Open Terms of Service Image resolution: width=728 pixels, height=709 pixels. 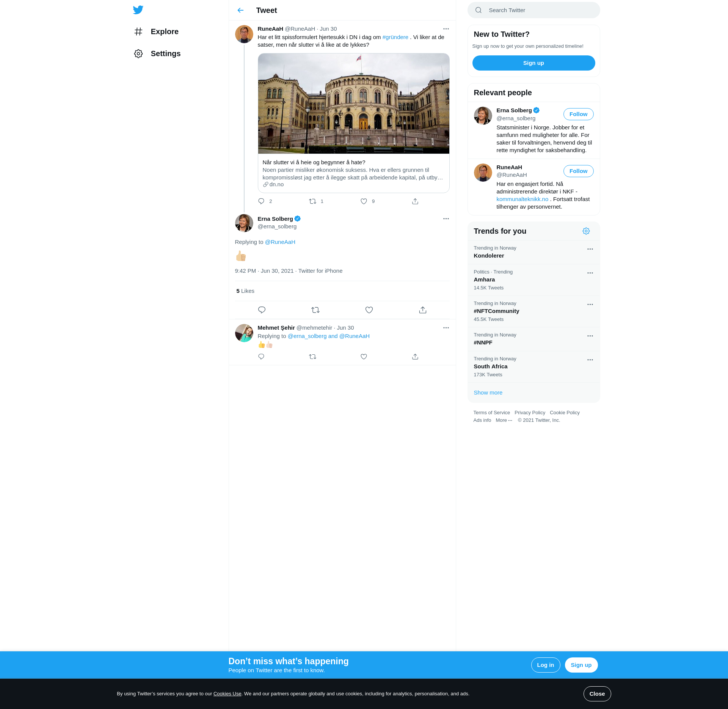point(491,413)
